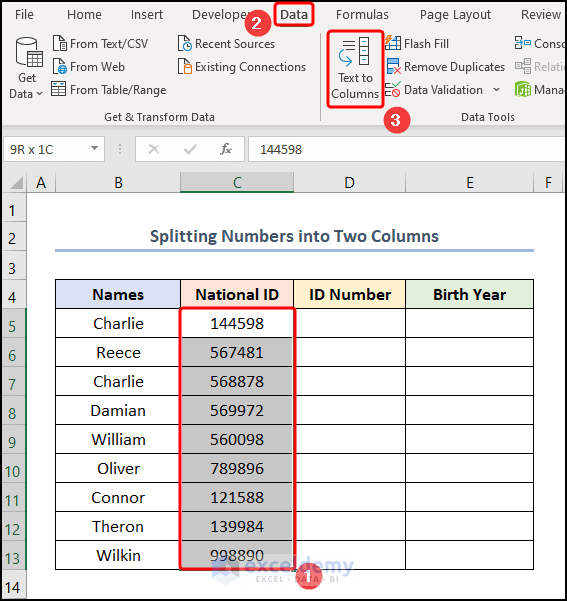Select cell containing 139984
This screenshot has height=601, width=567.
[x=237, y=526]
